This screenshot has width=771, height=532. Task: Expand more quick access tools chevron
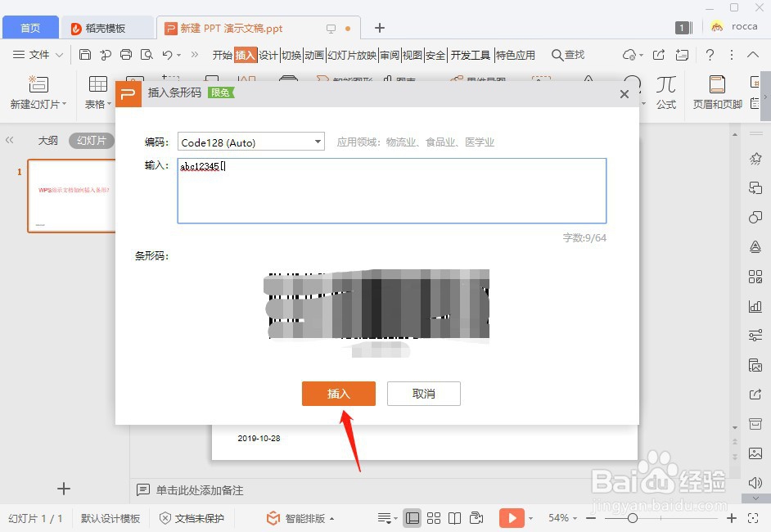point(194,55)
